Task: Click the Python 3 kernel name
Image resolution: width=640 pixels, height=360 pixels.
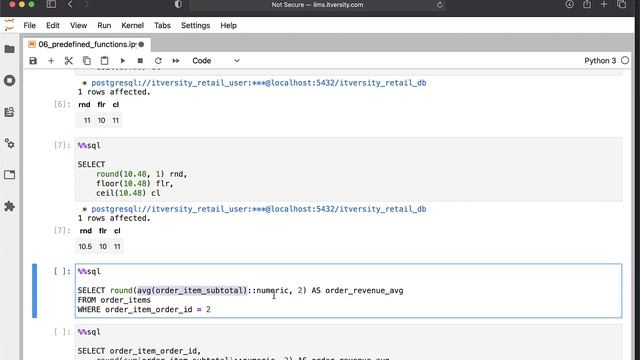Action: pyautogui.click(x=600, y=60)
